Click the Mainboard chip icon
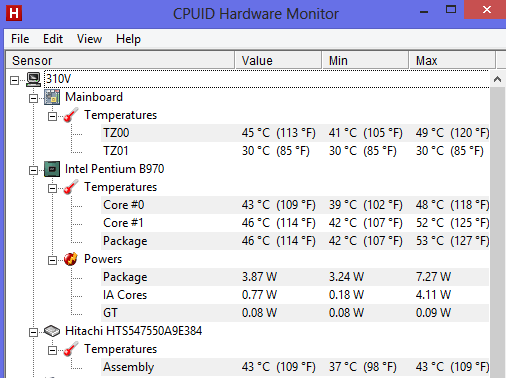 52,97
